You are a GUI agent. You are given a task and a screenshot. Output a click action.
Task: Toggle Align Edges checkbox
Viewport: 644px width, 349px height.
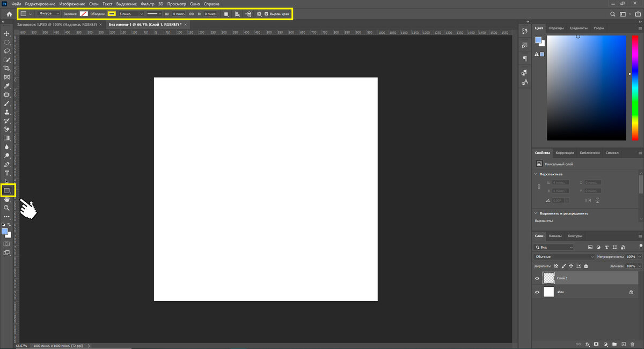pyautogui.click(x=267, y=14)
